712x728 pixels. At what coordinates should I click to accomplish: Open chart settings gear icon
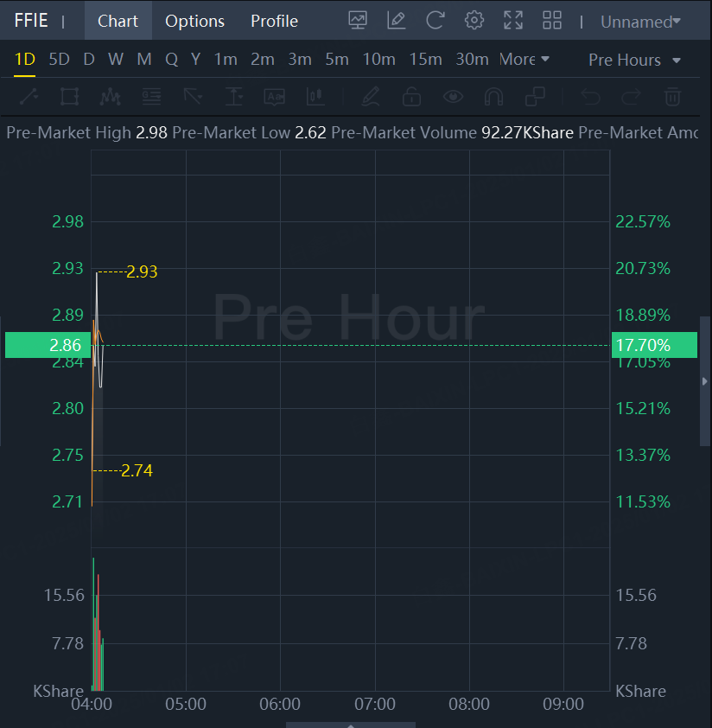pyautogui.click(x=474, y=21)
